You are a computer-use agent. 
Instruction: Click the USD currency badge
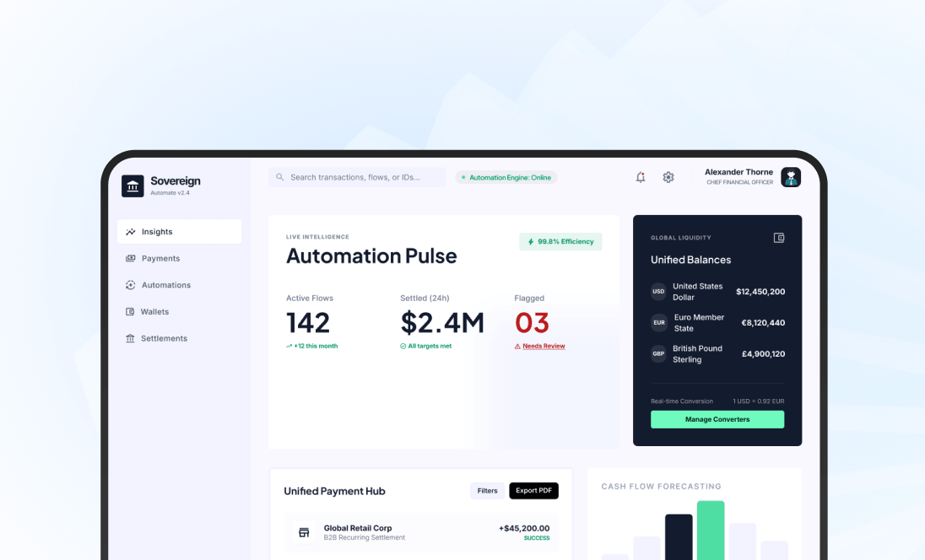(658, 291)
